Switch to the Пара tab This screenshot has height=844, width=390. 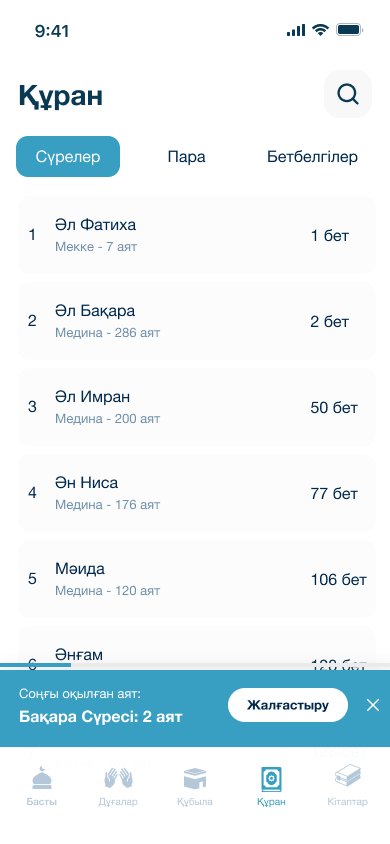(x=186, y=157)
